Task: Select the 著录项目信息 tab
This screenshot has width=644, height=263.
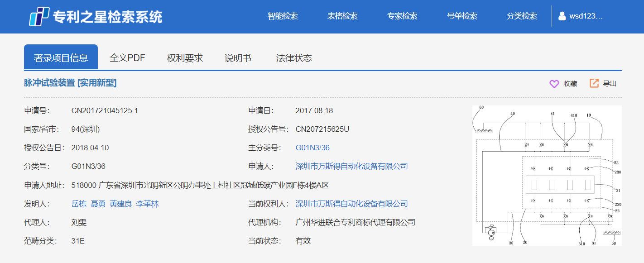Action: pyautogui.click(x=61, y=57)
